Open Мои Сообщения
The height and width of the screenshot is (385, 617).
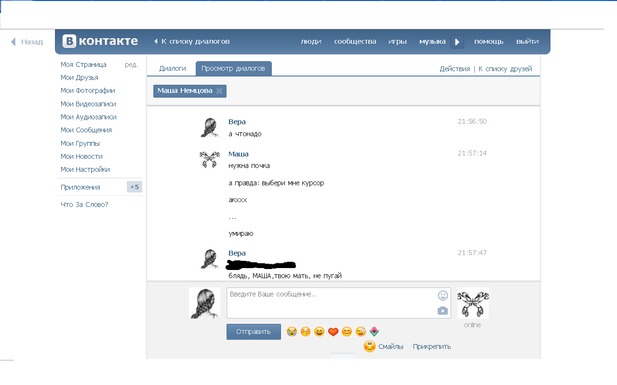click(86, 130)
